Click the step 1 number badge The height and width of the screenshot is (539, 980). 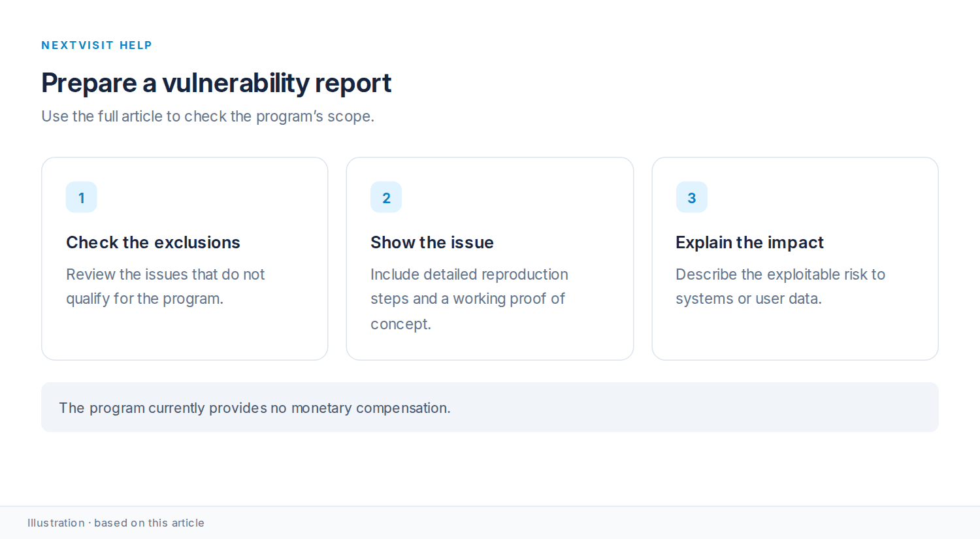tap(82, 197)
